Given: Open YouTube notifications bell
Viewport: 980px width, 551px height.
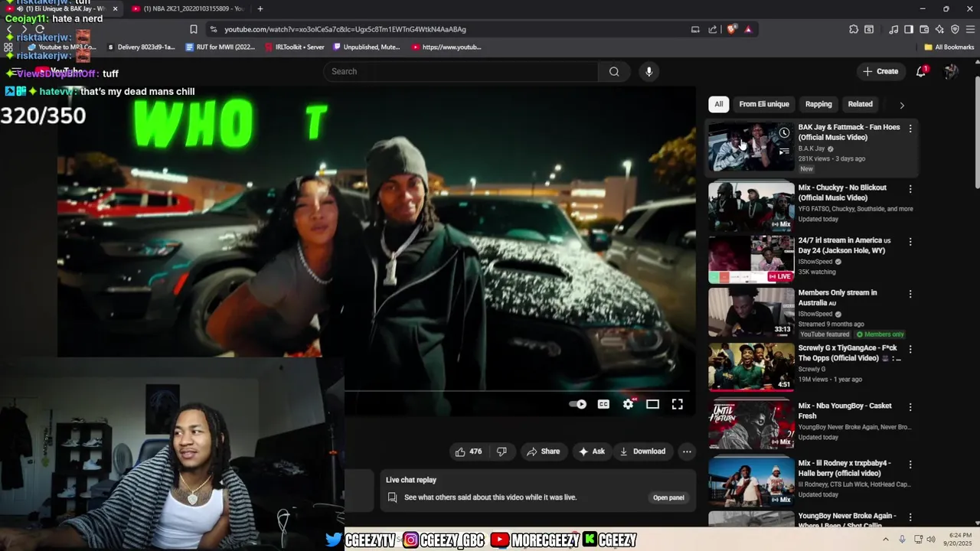Looking at the screenshot, I should (x=921, y=71).
